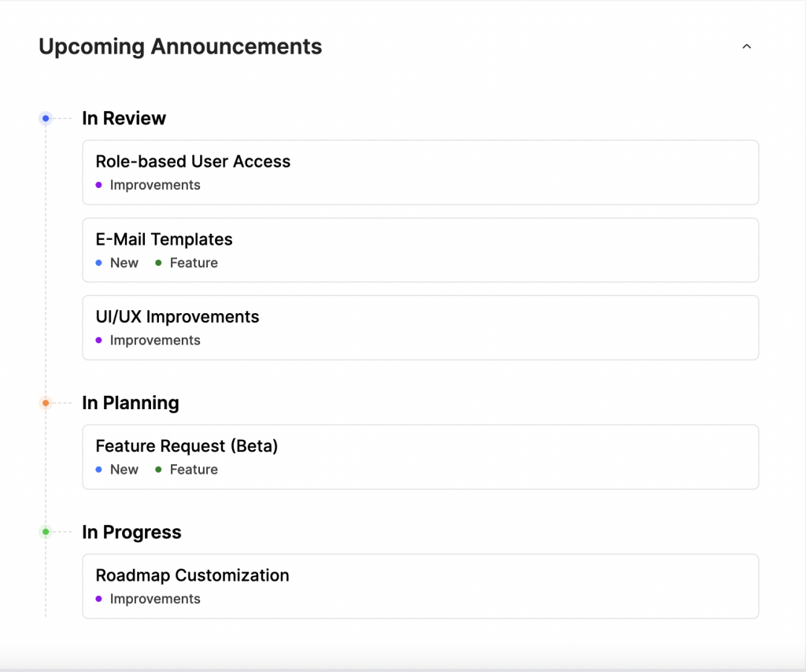This screenshot has height=672, width=806.
Task: Click Improvements tag under UI/UX Improvements
Action: click(x=148, y=340)
